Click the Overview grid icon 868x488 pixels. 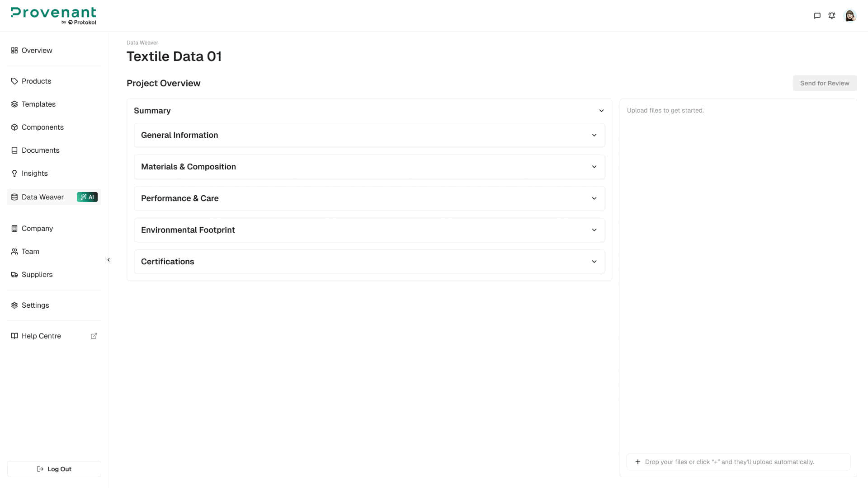point(14,51)
